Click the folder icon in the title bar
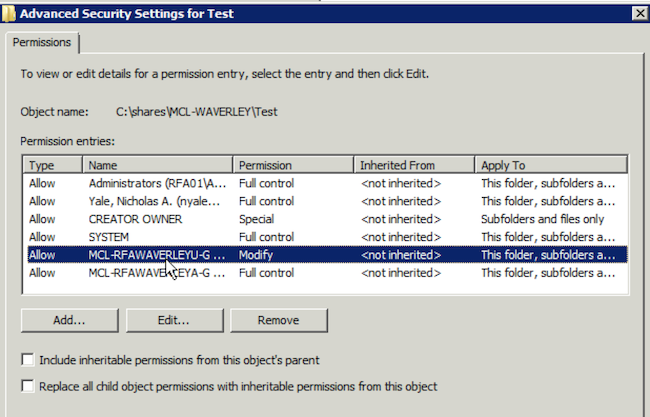 pos(8,14)
